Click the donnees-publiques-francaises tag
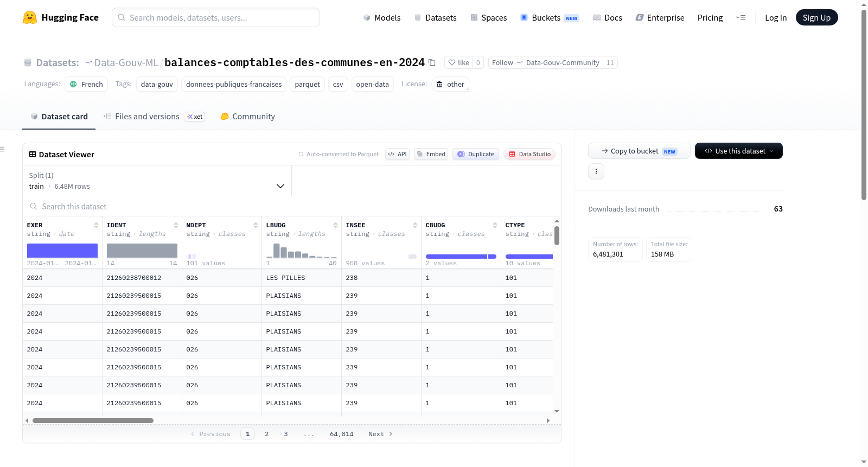The width and height of the screenshot is (868, 467). tap(234, 84)
